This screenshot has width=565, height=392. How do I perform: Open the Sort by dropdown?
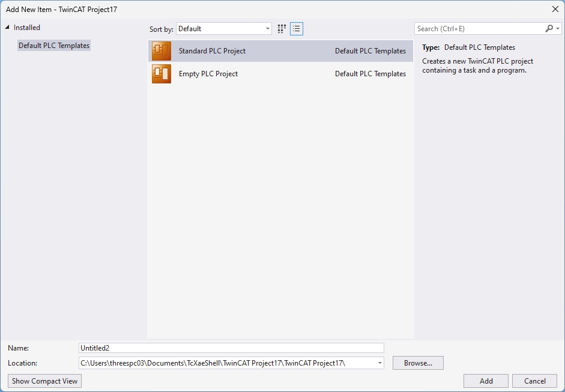224,29
